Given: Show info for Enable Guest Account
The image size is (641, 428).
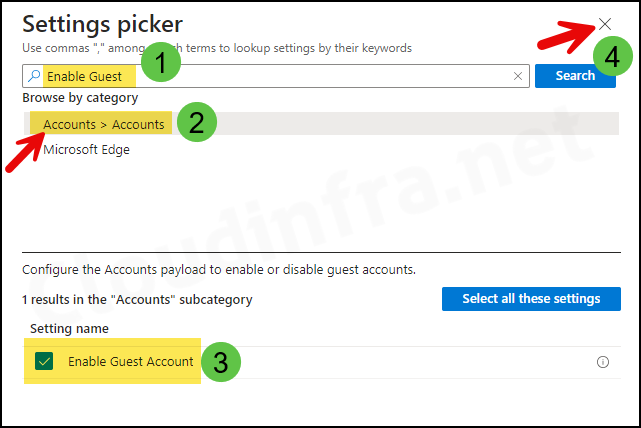Looking at the screenshot, I should click(x=603, y=362).
